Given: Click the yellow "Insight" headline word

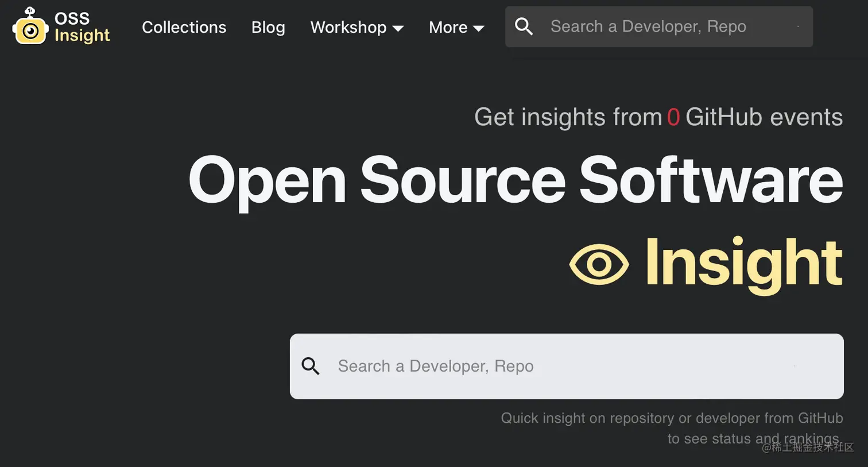Looking at the screenshot, I should (x=743, y=263).
